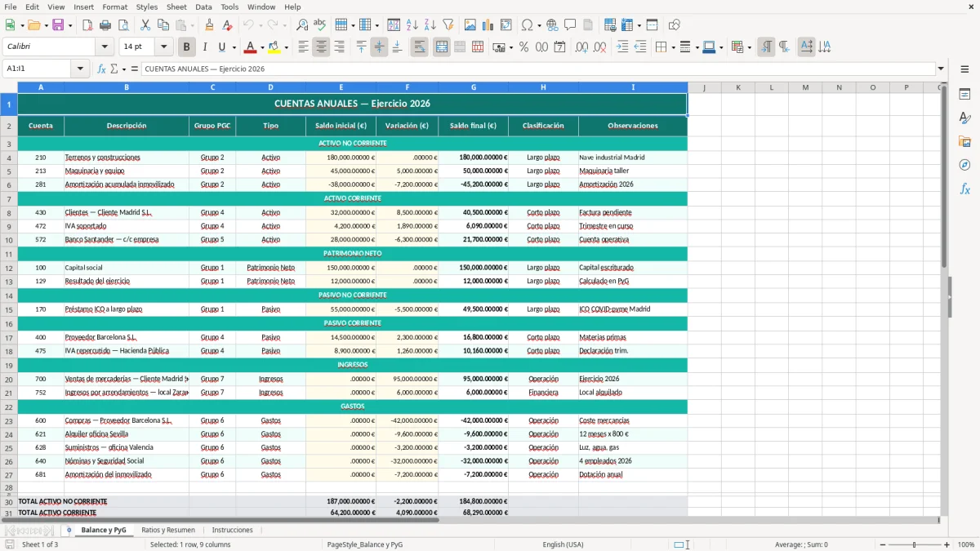Toggle Underline formatting

[221, 47]
